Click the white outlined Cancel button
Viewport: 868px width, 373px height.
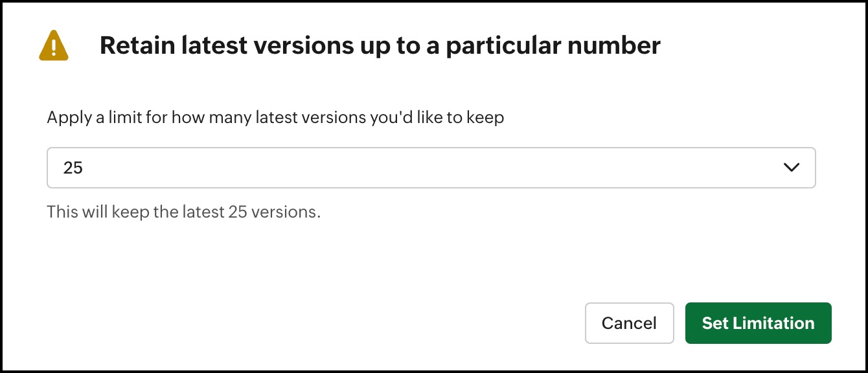[629, 323]
